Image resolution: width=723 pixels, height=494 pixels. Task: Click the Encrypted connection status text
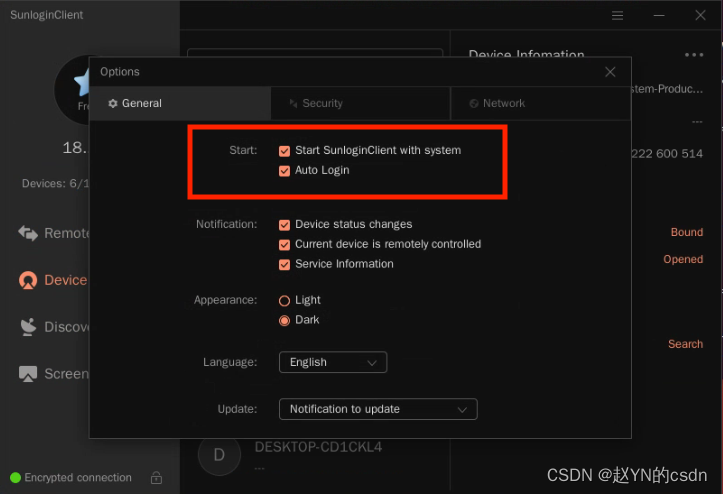[78, 477]
